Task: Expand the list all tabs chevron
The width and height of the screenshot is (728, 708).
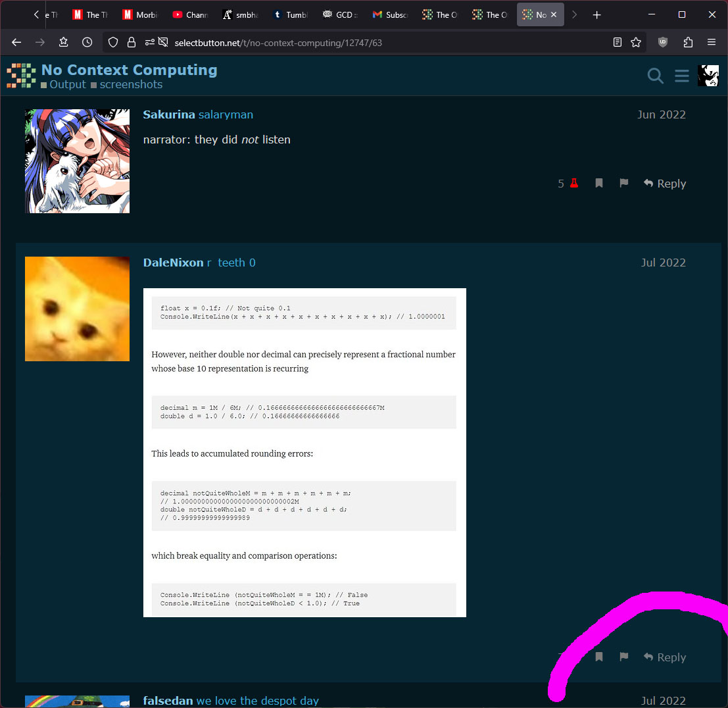Action: 574,14
